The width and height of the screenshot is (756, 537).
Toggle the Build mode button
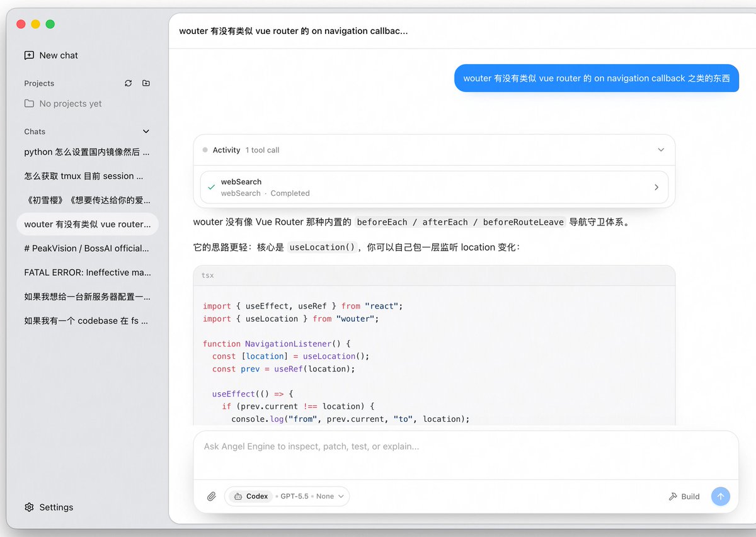tap(684, 496)
